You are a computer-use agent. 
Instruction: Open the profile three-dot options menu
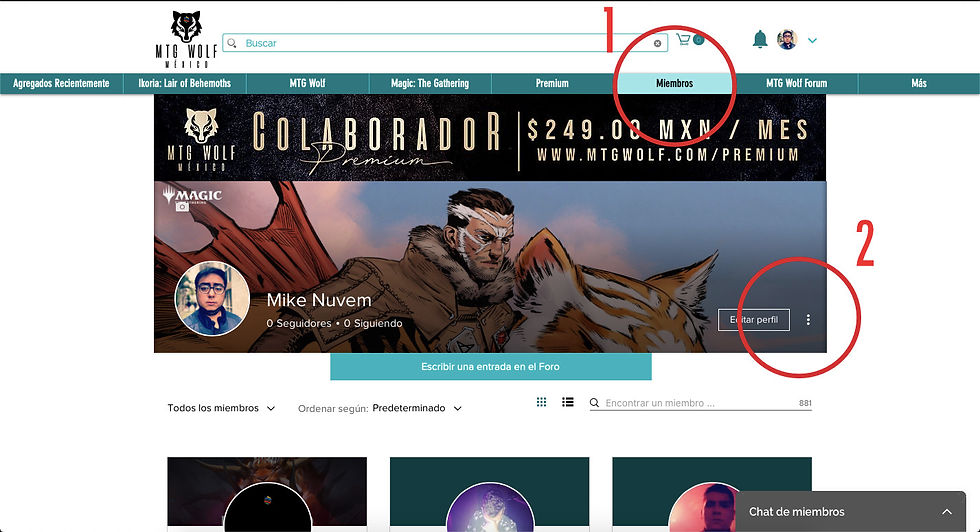click(x=808, y=319)
